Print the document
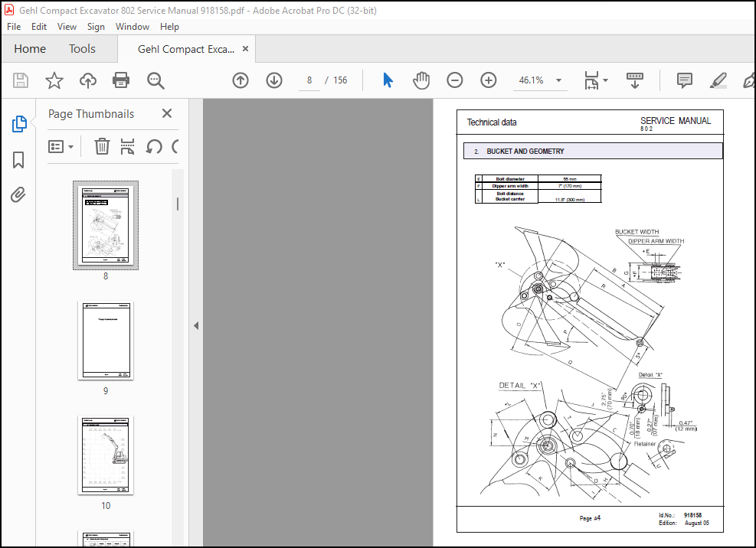This screenshot has height=548, width=756. pyautogui.click(x=121, y=80)
